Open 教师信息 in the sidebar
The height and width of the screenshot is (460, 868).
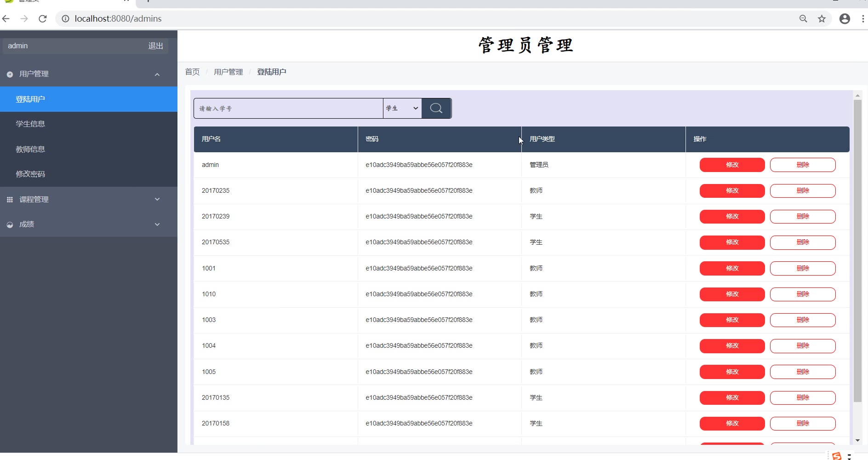click(x=30, y=149)
